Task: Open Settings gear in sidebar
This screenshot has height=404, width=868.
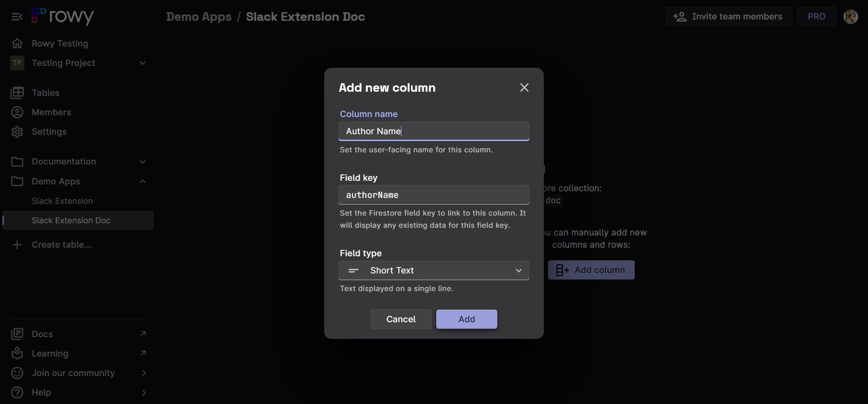Action: coord(17,132)
